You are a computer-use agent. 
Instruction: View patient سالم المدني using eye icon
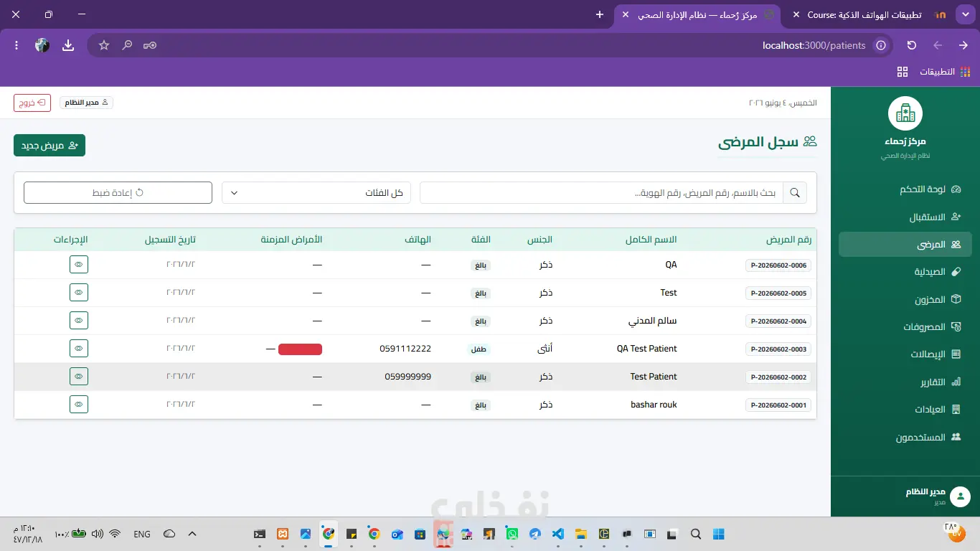tap(79, 321)
